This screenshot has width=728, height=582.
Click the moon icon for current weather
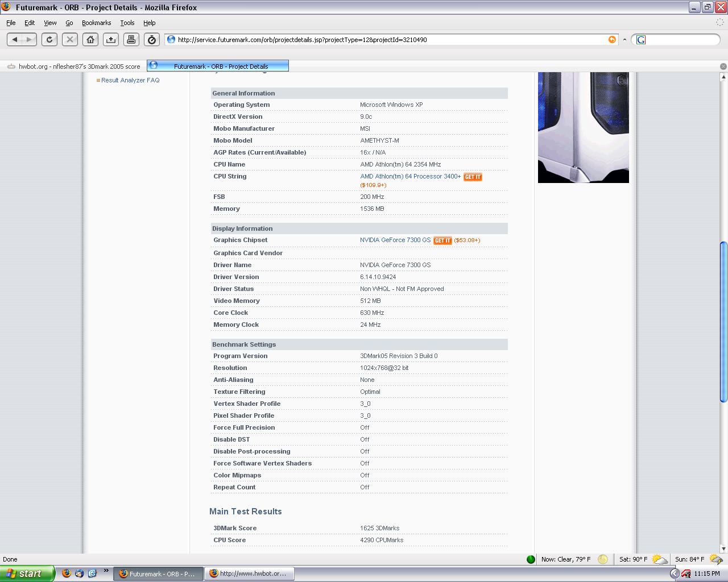click(x=603, y=559)
